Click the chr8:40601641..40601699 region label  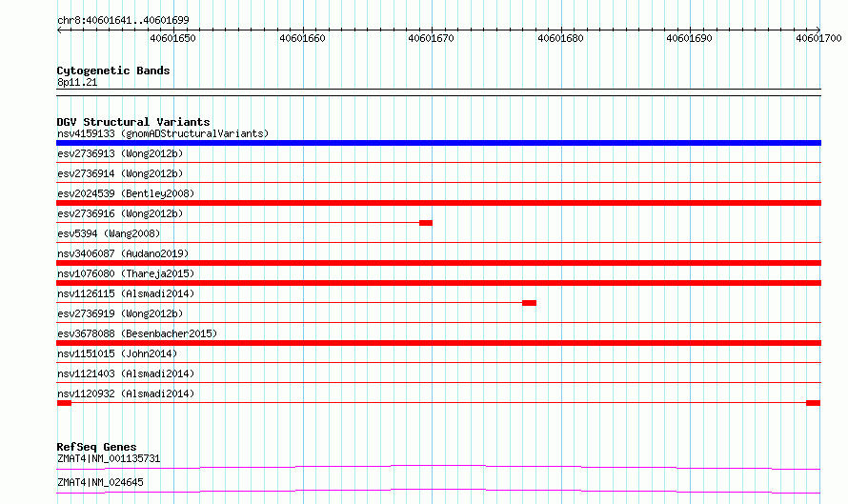coord(123,21)
